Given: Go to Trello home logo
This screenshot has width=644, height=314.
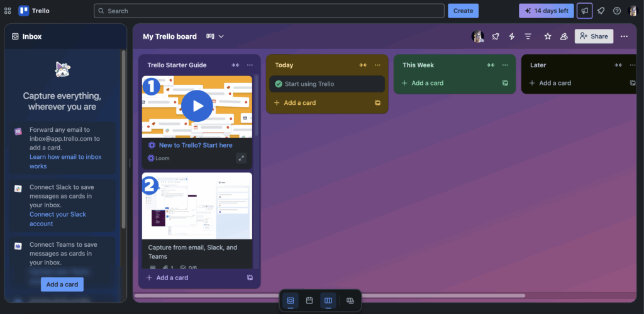Looking at the screenshot, I should pos(34,11).
